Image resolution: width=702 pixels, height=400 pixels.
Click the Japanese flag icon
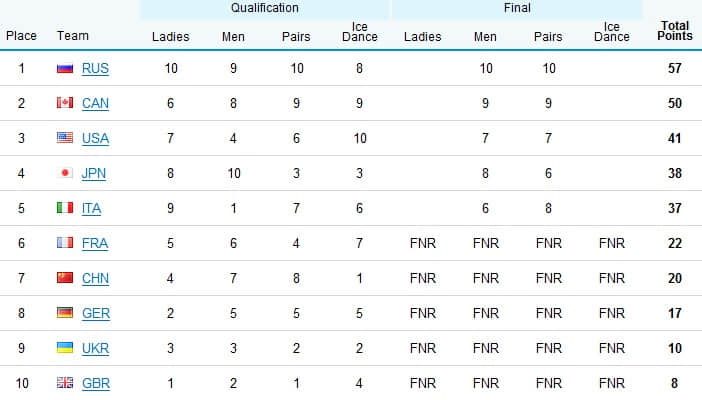(65, 172)
